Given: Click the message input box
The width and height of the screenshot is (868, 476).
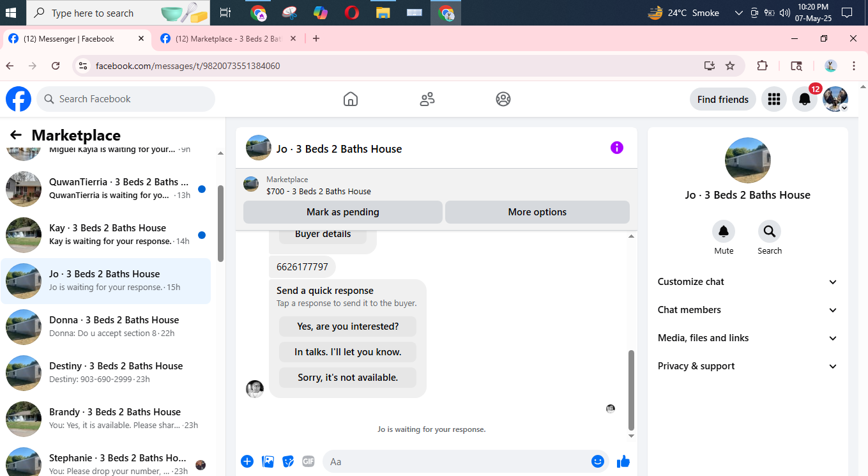Looking at the screenshot, I should click(x=457, y=461).
